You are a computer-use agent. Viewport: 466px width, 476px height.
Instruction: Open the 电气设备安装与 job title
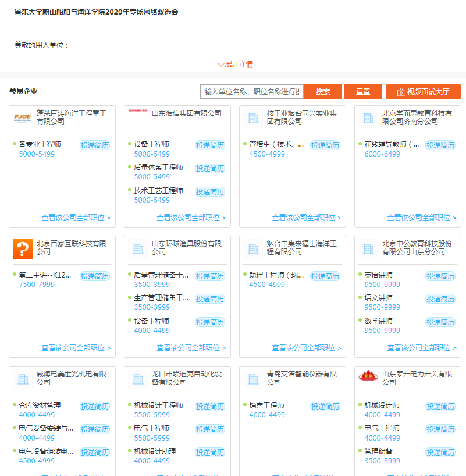[x=46, y=428]
